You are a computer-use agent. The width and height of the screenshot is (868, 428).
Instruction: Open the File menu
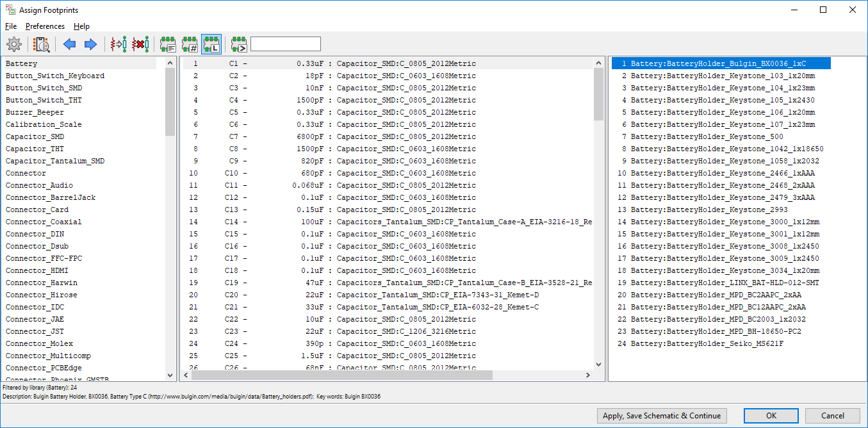click(11, 26)
